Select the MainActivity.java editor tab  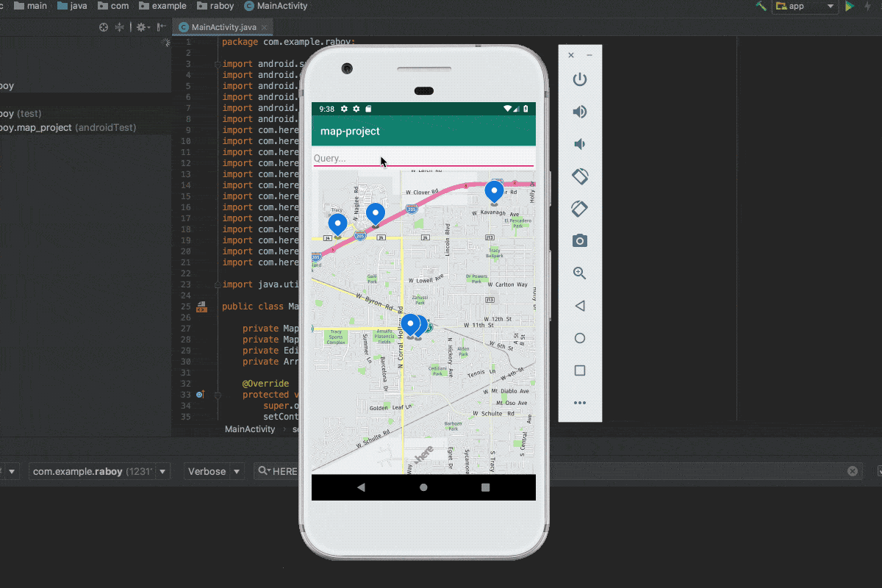coord(223,27)
